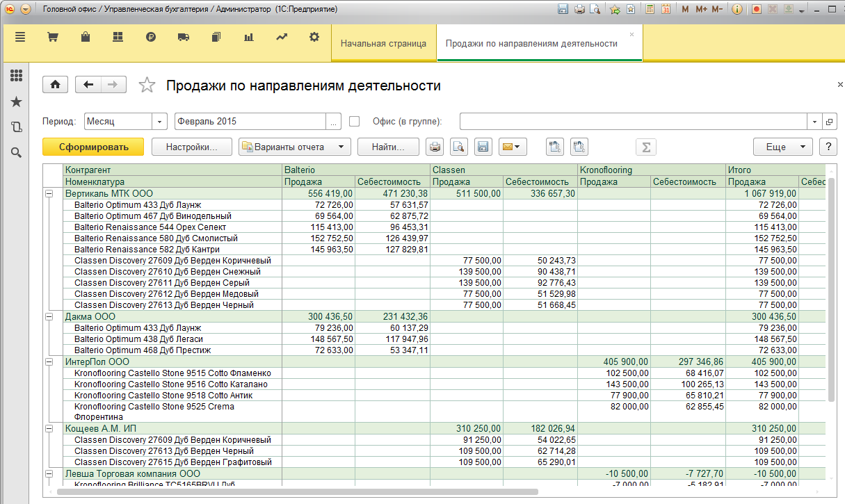
Task: Save the report with the diskette icon
Action: [483, 147]
